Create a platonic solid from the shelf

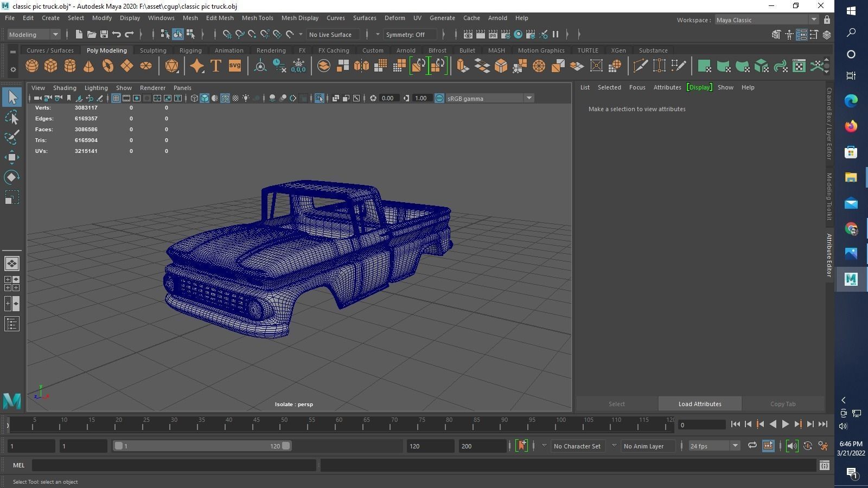(x=172, y=66)
